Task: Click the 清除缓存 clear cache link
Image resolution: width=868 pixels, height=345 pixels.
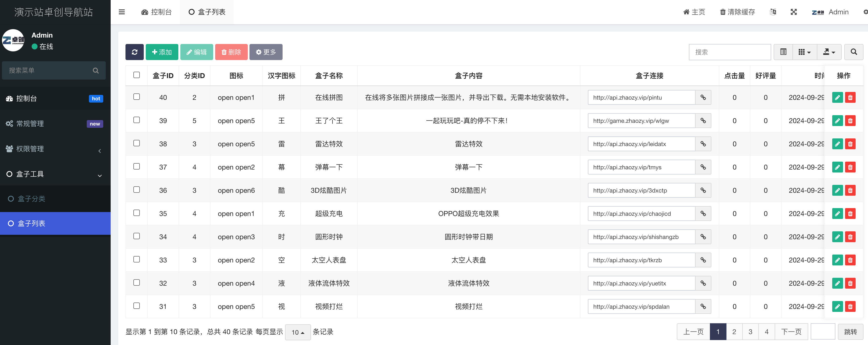Action: [x=737, y=12]
